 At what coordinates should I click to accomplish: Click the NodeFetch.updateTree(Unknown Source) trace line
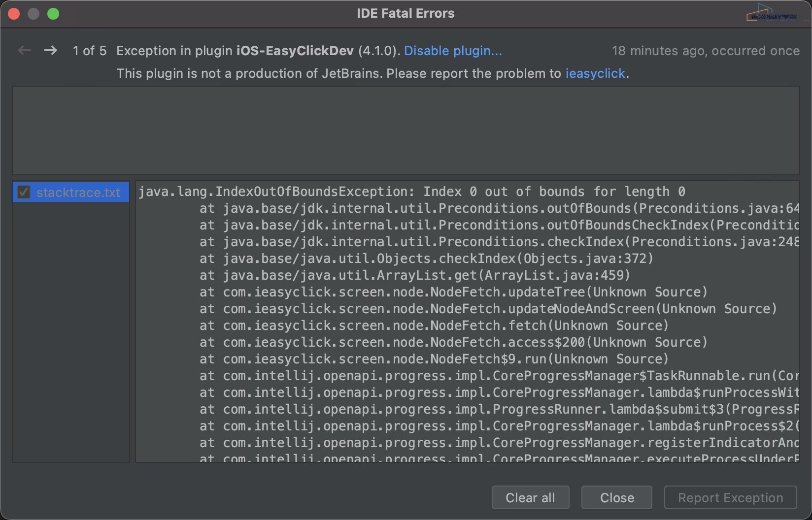coord(453,292)
